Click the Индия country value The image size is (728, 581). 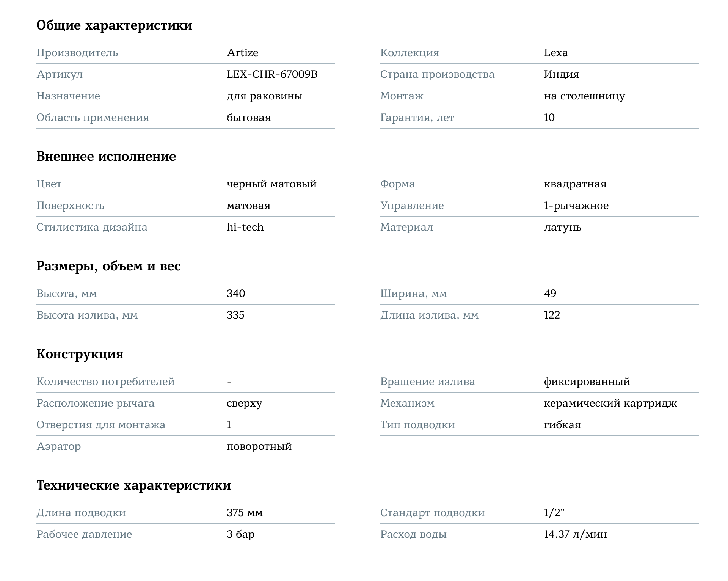[x=562, y=74]
